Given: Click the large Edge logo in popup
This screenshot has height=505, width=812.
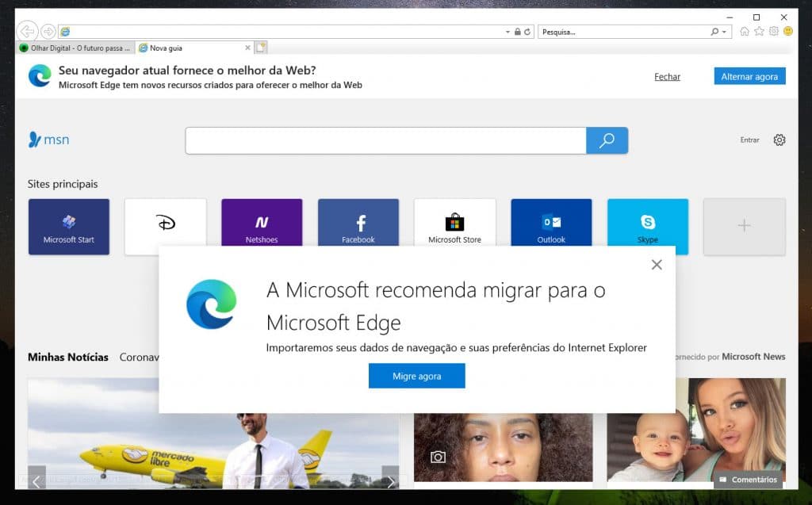Looking at the screenshot, I should tap(211, 304).
